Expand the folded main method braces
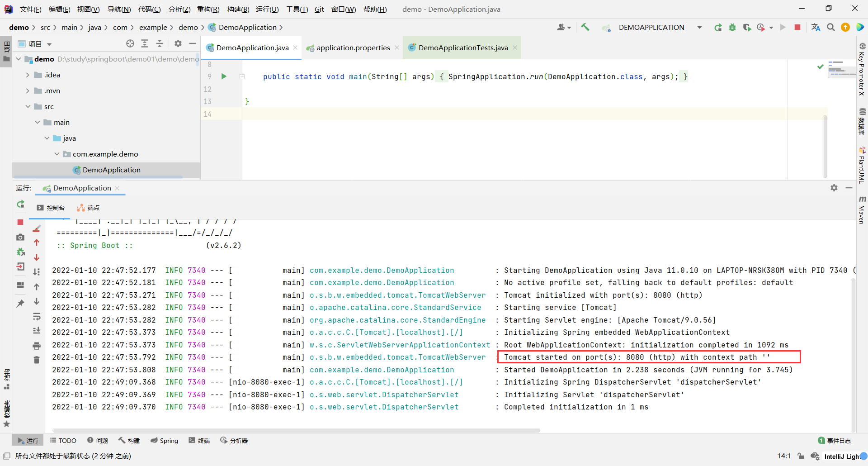This screenshot has height=466, width=868. click(242, 76)
